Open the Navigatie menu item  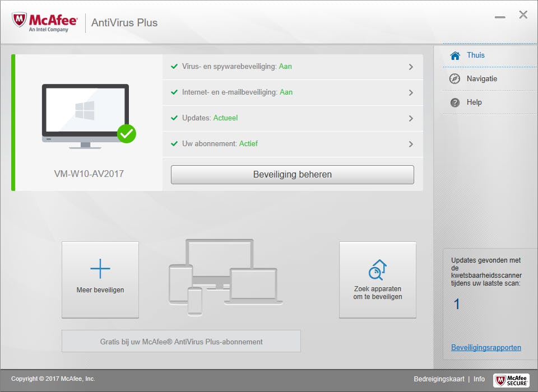click(490, 79)
